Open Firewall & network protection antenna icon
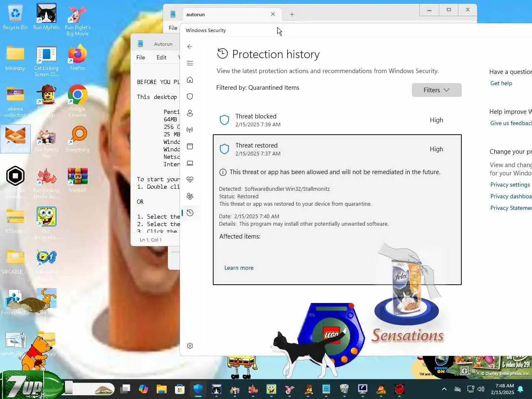The height and width of the screenshot is (399, 532). tap(190, 130)
